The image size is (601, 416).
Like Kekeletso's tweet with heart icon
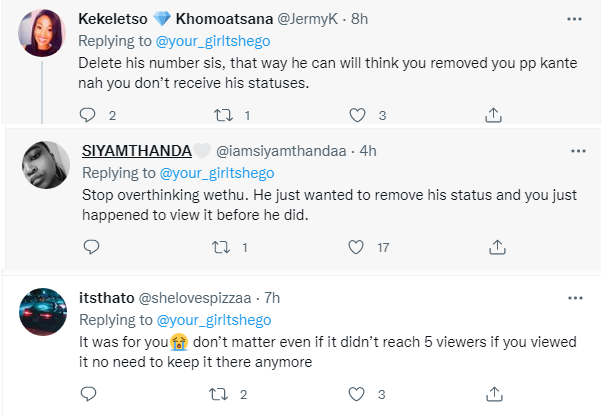pyautogui.click(x=357, y=115)
